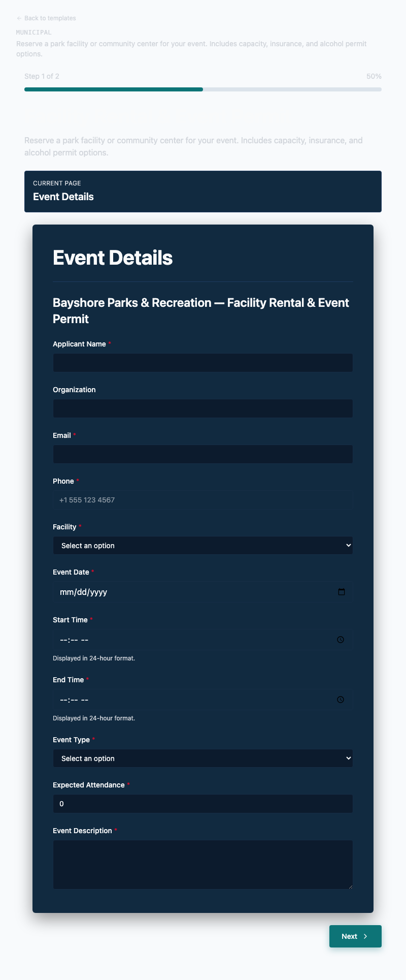Click the resize handle of the Event Description box
The image size is (406, 980).
tap(351, 886)
